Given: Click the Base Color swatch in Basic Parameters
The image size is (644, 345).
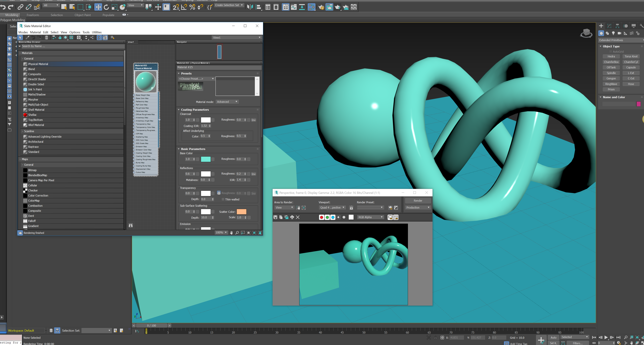Looking at the screenshot, I should click(x=206, y=159).
